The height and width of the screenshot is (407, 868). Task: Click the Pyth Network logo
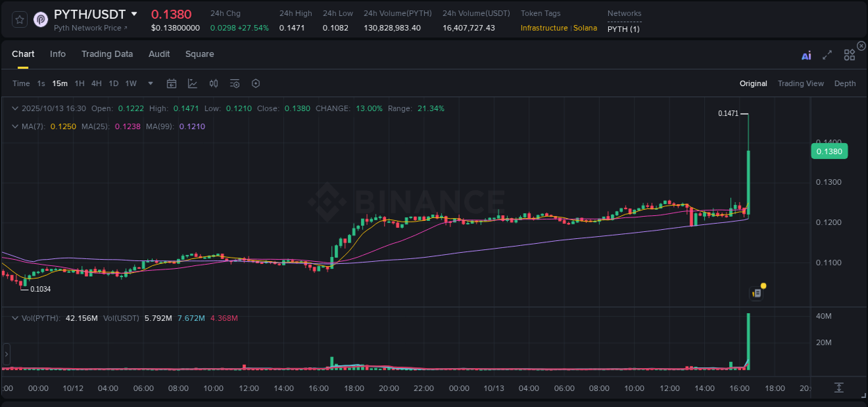coord(41,19)
